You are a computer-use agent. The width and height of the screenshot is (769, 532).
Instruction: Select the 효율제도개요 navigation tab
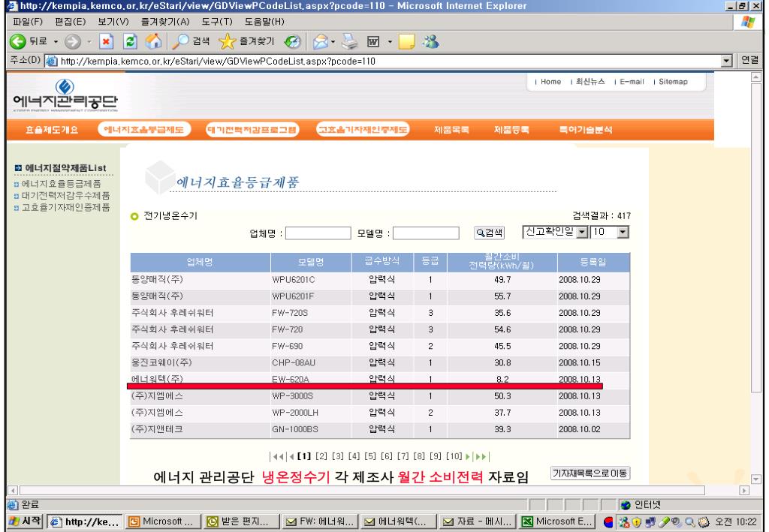pos(52,130)
